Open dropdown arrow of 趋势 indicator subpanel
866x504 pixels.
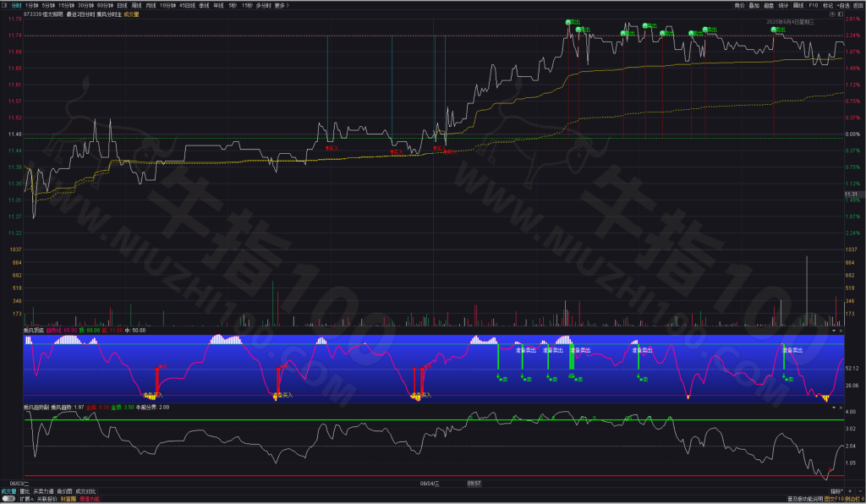[833, 408]
